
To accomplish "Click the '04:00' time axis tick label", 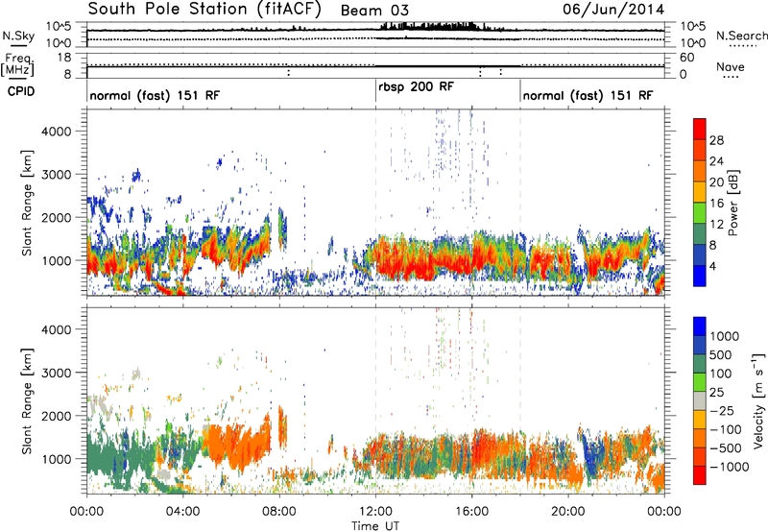I will point(182,512).
